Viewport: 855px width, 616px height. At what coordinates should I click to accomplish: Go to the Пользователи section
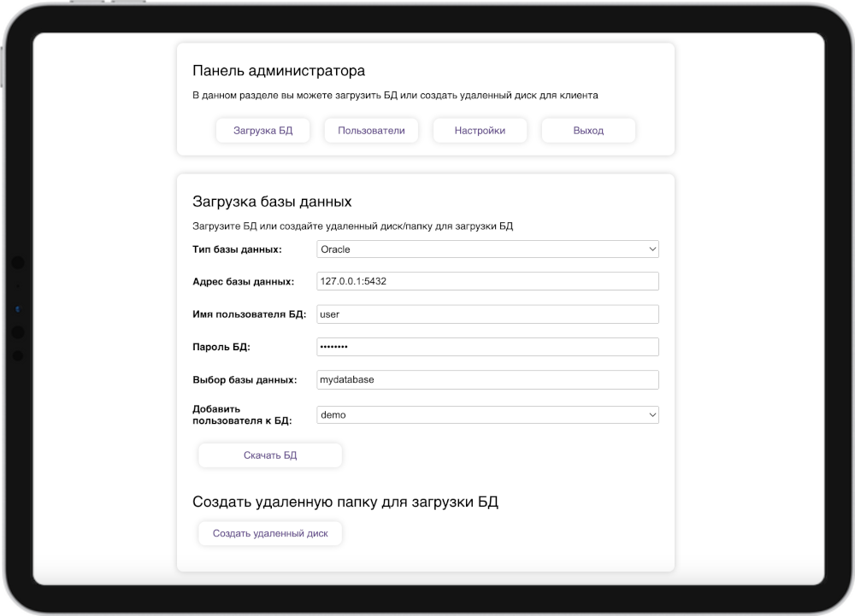pos(371,131)
